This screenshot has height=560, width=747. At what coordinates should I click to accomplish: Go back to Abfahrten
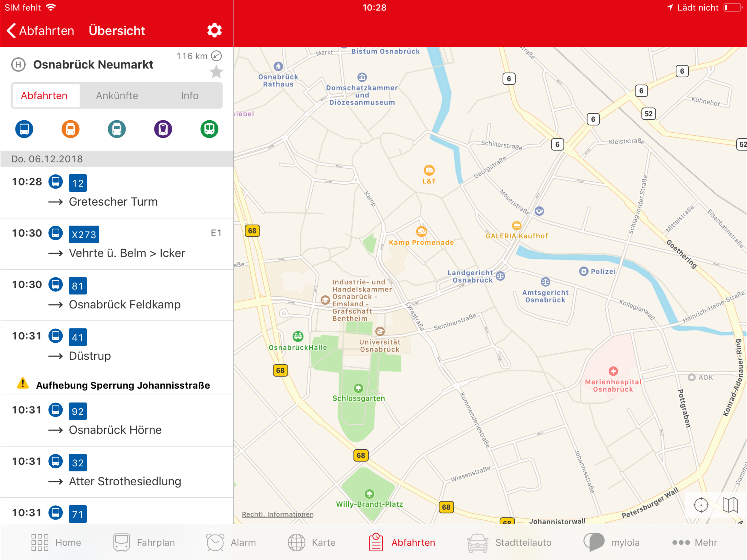[x=40, y=31]
